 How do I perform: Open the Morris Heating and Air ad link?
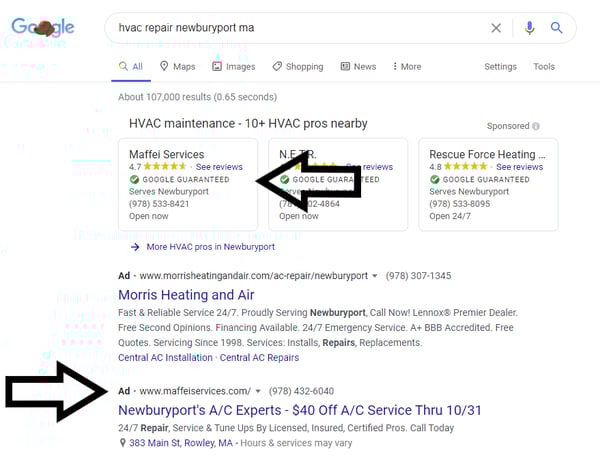[186, 295]
